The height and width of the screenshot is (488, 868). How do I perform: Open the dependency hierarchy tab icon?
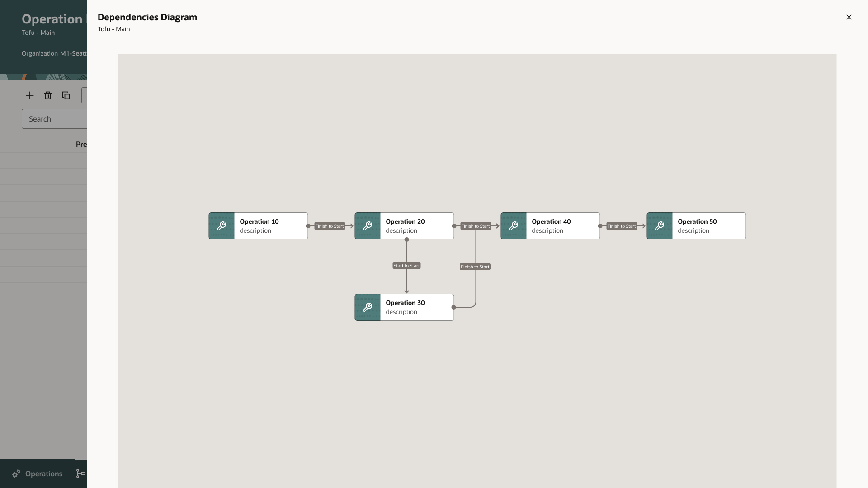[x=81, y=474]
